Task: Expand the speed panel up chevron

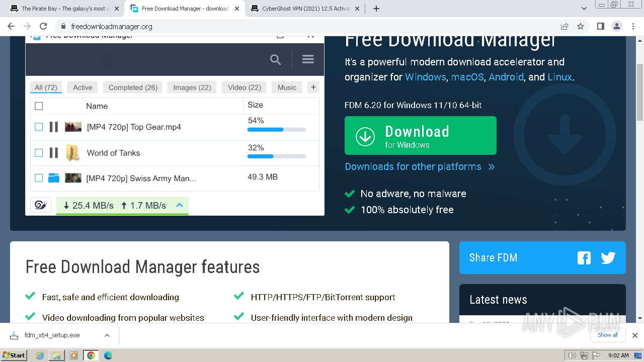Action: coord(179,205)
